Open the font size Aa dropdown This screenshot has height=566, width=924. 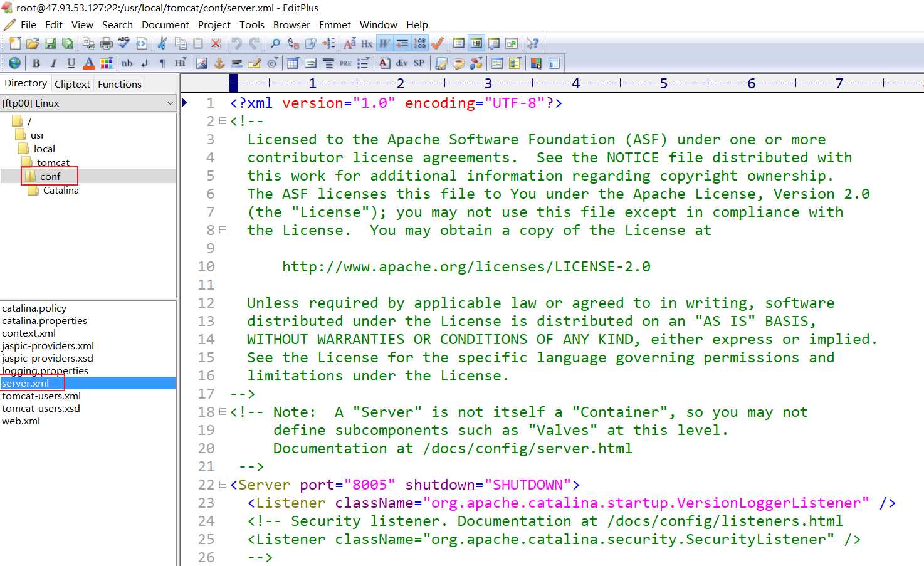click(x=350, y=43)
